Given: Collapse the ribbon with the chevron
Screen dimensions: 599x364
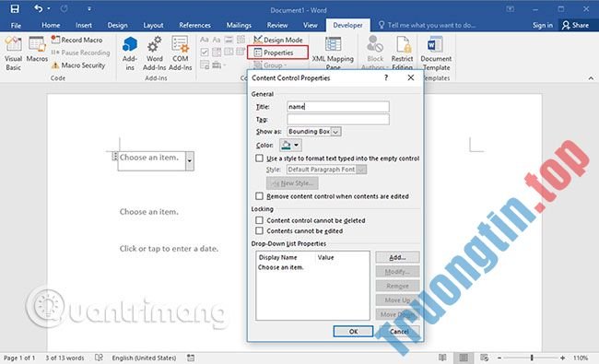Looking at the screenshot, I should (x=591, y=78).
